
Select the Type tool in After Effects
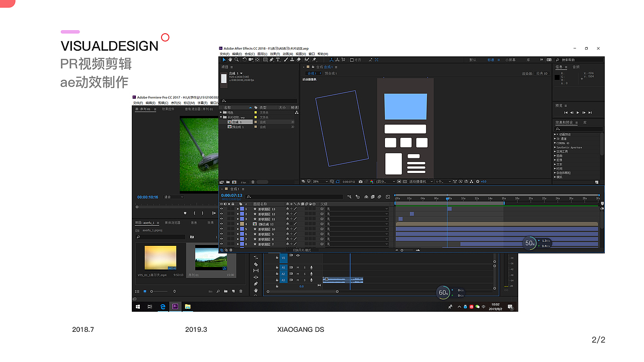(x=278, y=60)
